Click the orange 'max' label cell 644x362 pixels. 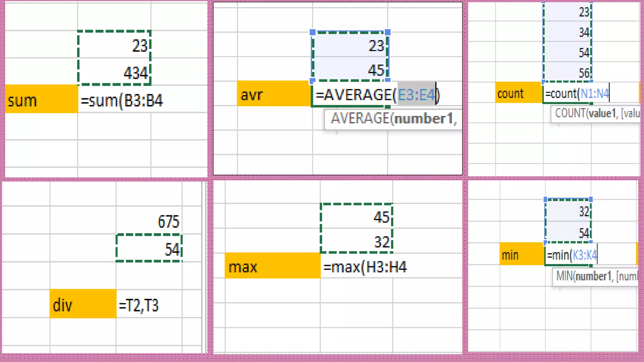tap(272, 266)
